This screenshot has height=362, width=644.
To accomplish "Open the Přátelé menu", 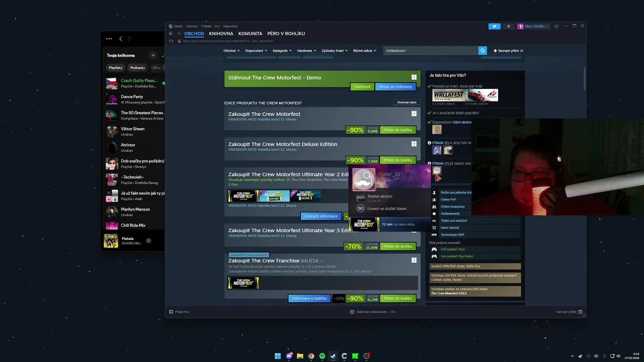I will pyautogui.click(x=206, y=26).
